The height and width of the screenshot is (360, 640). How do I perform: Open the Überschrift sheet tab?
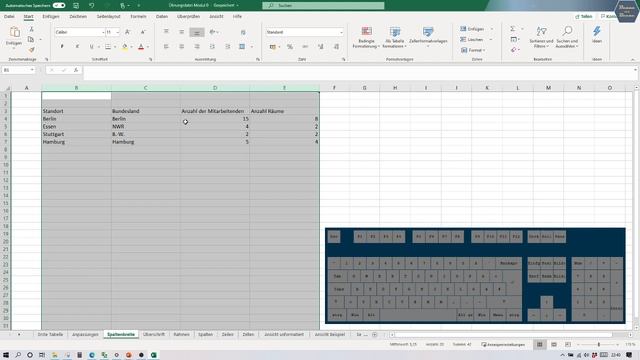[x=154, y=334]
